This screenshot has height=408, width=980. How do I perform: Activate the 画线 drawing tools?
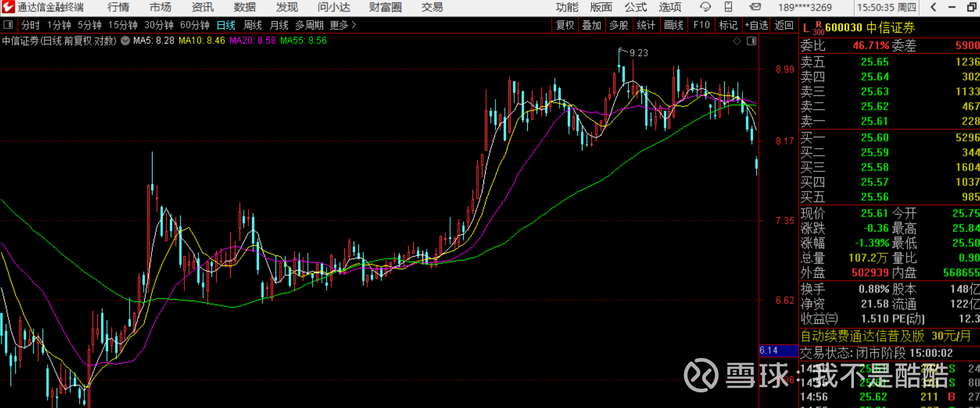click(x=674, y=25)
